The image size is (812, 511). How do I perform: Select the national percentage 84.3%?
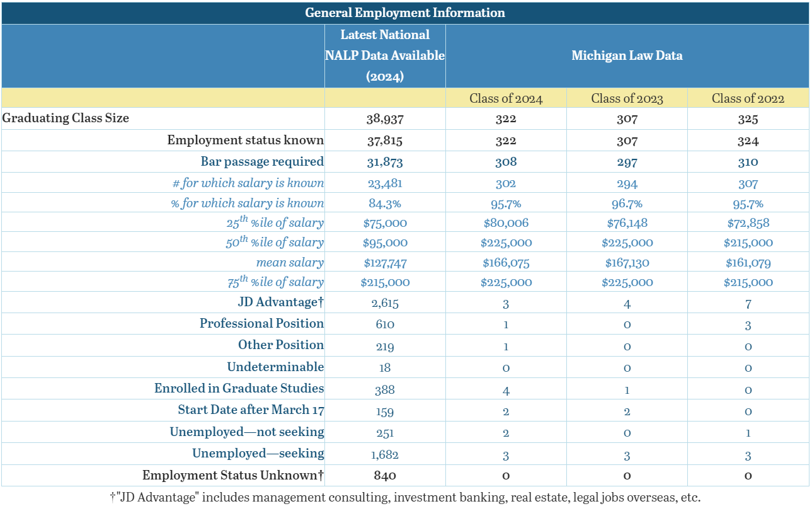point(385,204)
